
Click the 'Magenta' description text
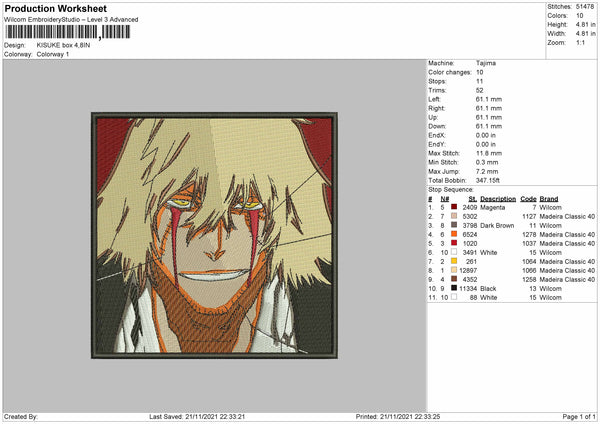(x=492, y=207)
